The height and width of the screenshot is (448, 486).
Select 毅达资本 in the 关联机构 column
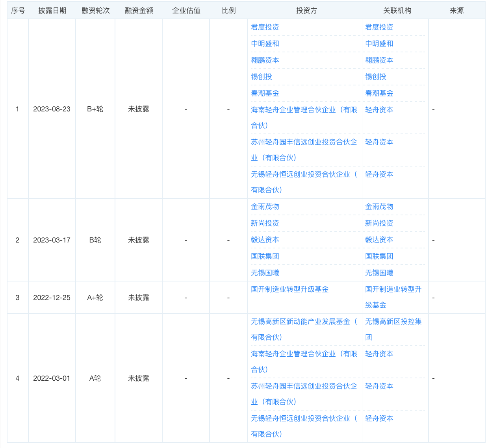click(x=379, y=240)
